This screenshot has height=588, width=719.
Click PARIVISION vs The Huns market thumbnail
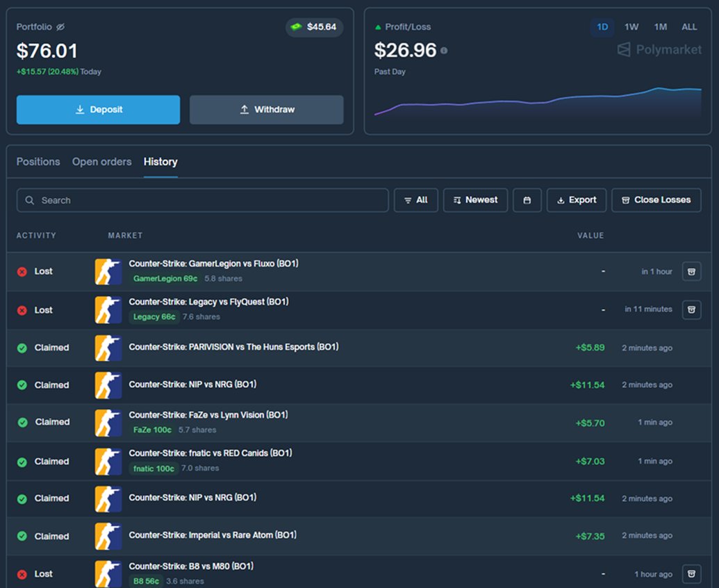click(x=108, y=348)
